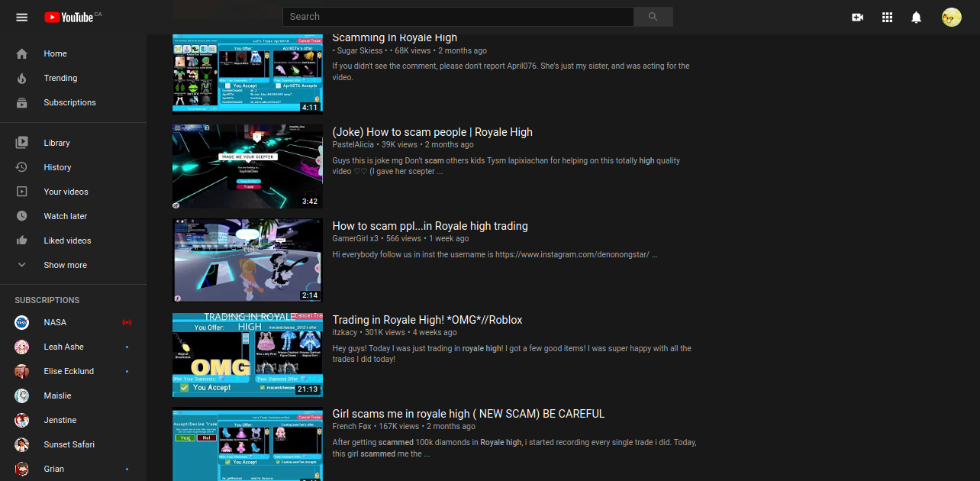
Task: Click the History clock-arrow icon
Action: [22, 167]
